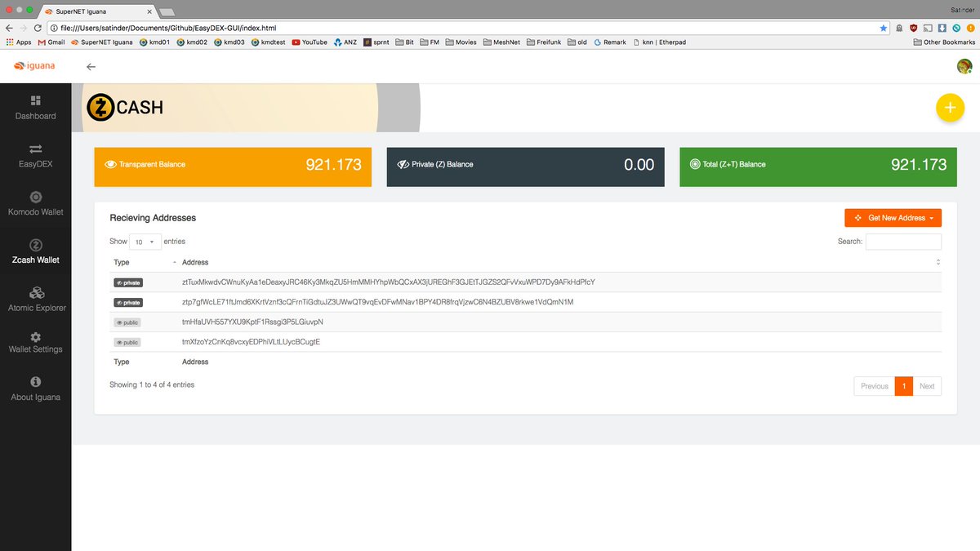The image size is (980, 551).
Task: Open Wallet Settings
Action: pos(35,342)
